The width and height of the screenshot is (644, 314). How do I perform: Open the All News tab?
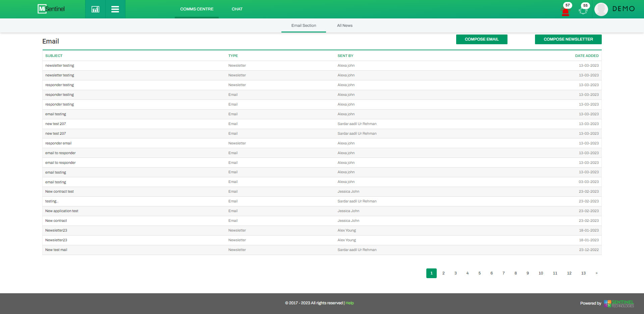point(344,25)
